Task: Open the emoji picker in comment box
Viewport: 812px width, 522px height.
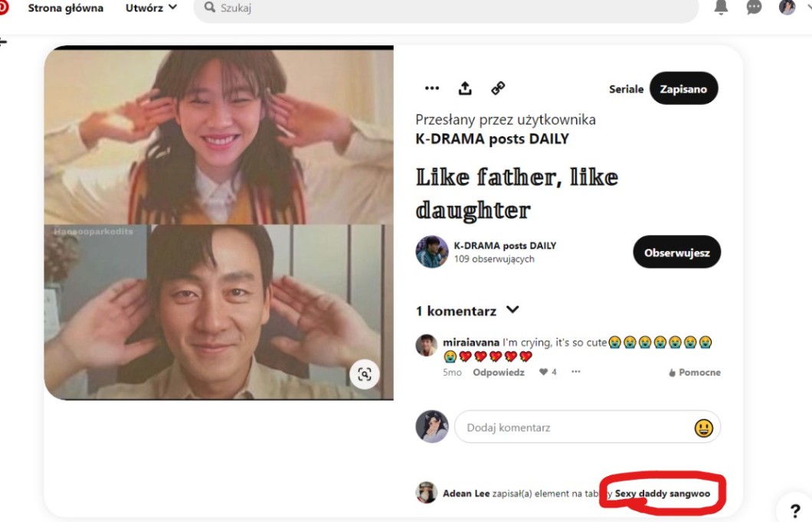Action: click(703, 428)
